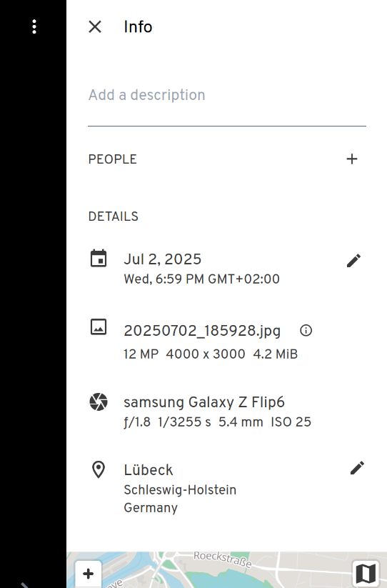Select the filename 20250702_185928.jpg
The height and width of the screenshot is (588, 387).
(202, 331)
